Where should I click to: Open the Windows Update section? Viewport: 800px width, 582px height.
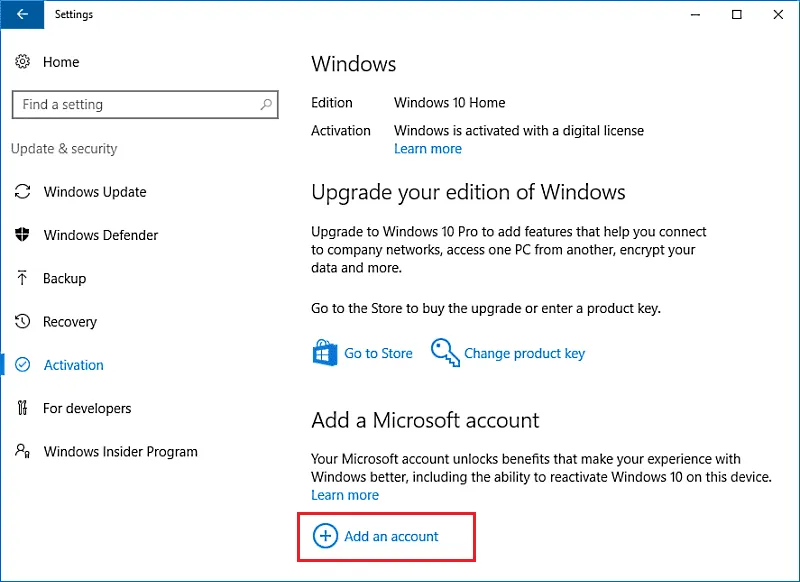[x=95, y=192]
